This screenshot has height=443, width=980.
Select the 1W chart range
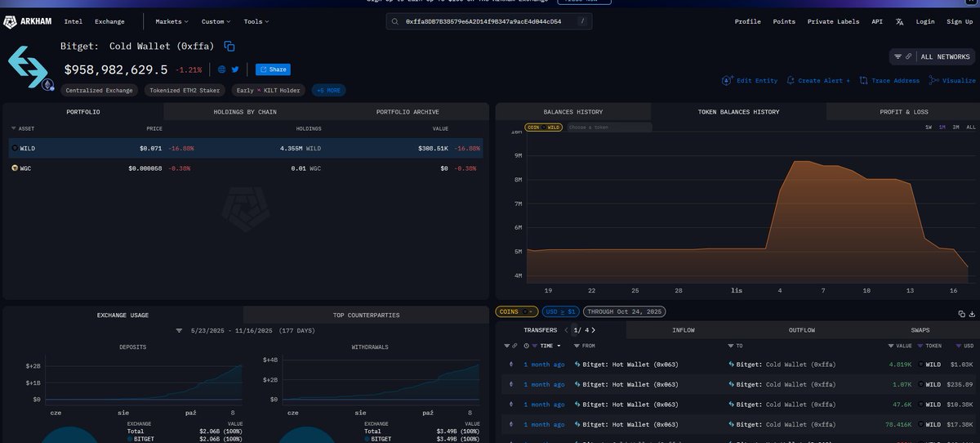929,128
